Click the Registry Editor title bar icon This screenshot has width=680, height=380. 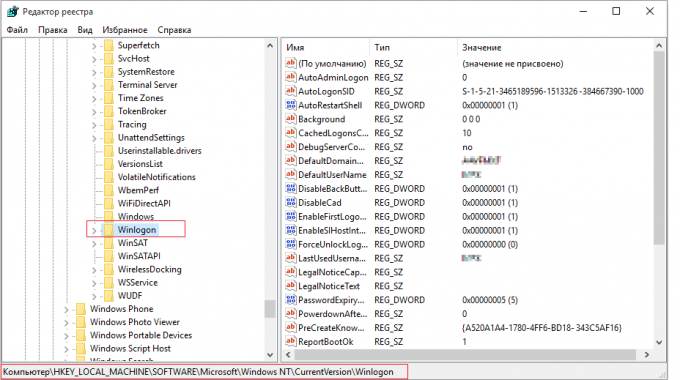pos(13,11)
